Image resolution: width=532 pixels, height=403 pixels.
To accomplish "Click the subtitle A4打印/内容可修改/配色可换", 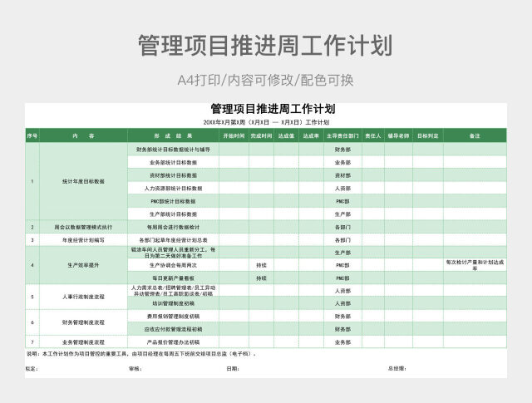I will coord(265,80).
